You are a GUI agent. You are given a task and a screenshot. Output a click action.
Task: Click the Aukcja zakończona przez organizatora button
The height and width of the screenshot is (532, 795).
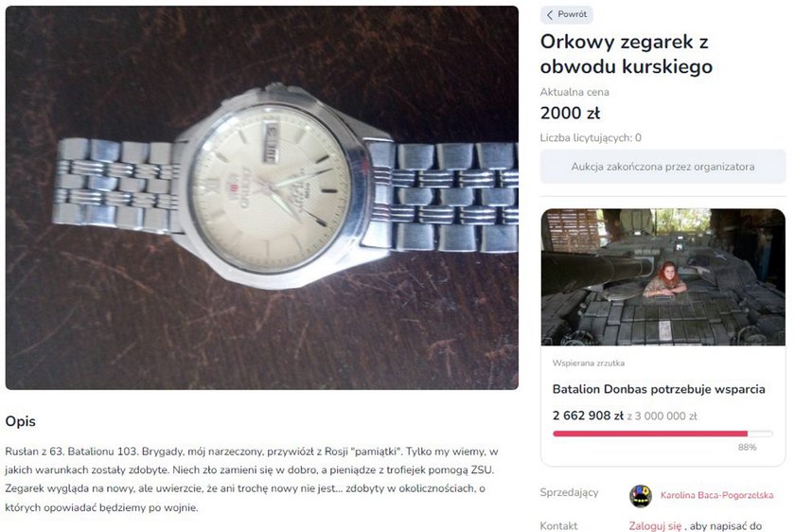[662, 167]
